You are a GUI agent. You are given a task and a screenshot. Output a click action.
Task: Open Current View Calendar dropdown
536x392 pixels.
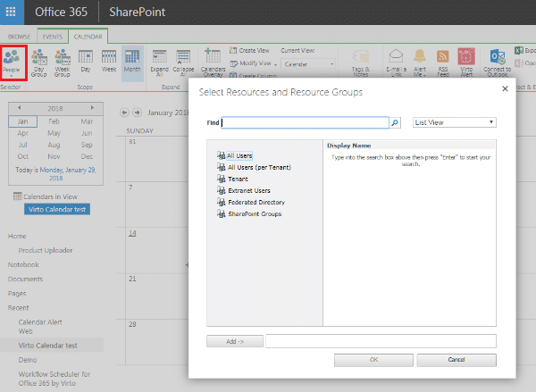[307, 64]
